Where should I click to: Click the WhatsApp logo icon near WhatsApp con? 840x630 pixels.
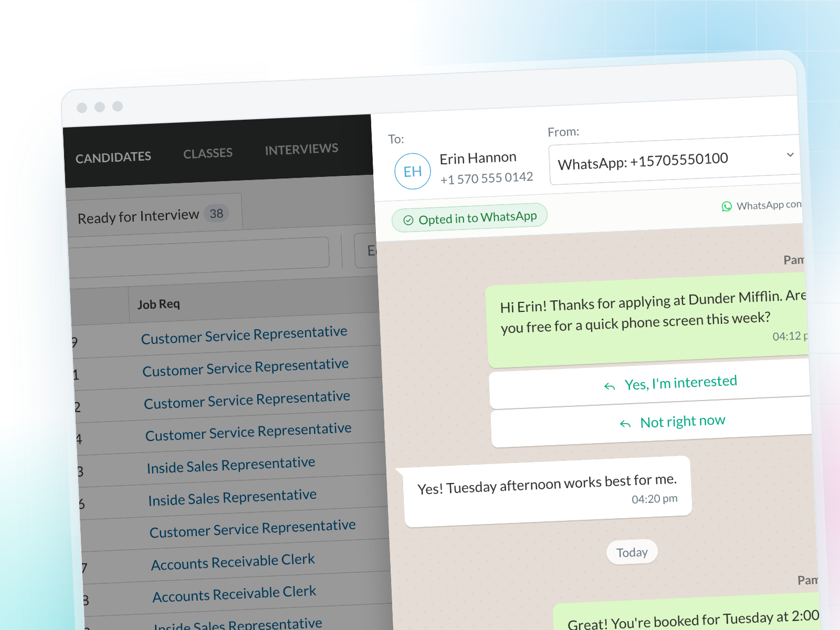[727, 206]
